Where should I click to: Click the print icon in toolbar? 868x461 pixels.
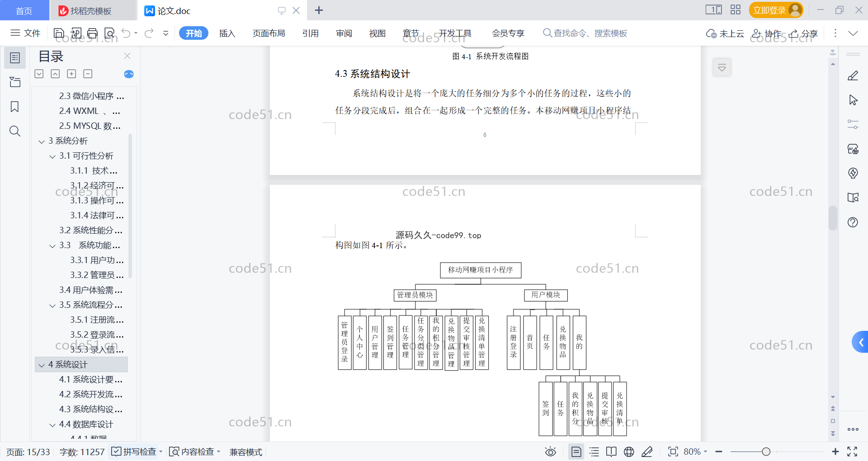[93, 33]
